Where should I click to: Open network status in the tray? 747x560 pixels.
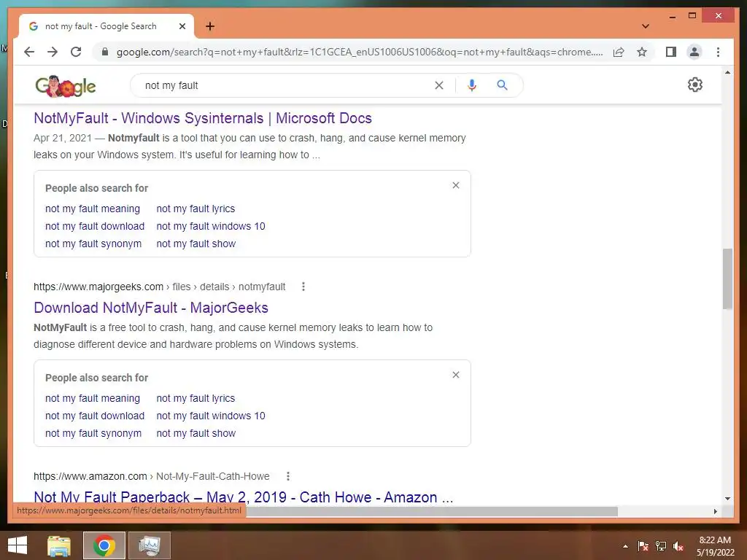661,546
